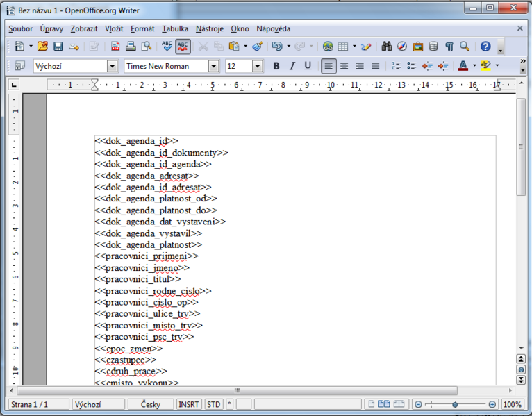Viewport: 532px width, 416px height.
Task: Open the Undo history dropdown arrow
Action: point(288,46)
